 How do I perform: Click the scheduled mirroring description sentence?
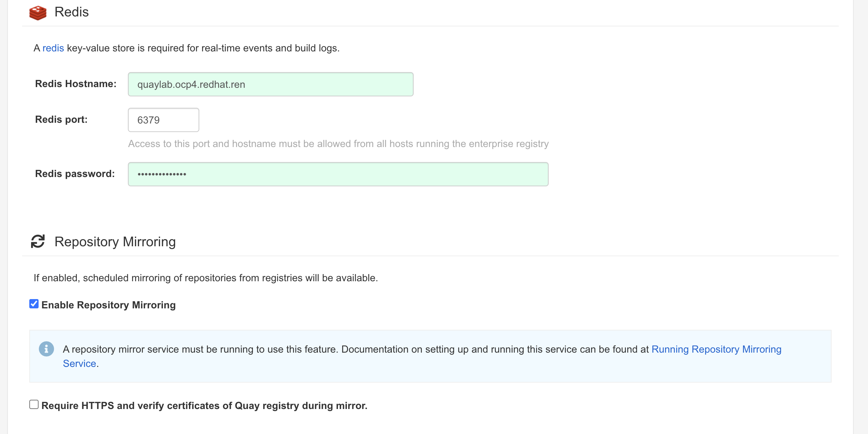click(206, 278)
